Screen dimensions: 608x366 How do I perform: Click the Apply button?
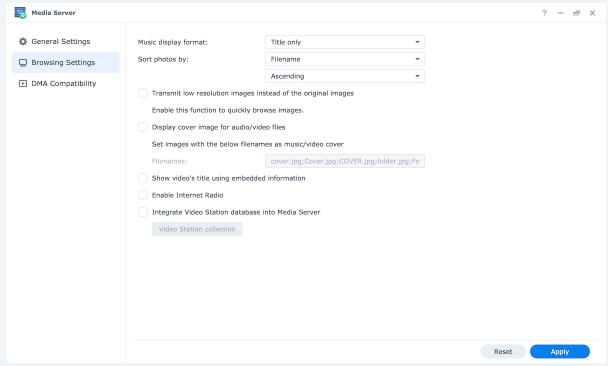pyautogui.click(x=560, y=352)
